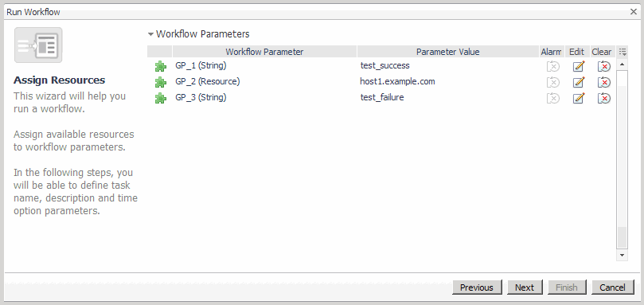This screenshot has width=644, height=305.
Task: Click the scrollbar down arrow
Action: [622, 256]
